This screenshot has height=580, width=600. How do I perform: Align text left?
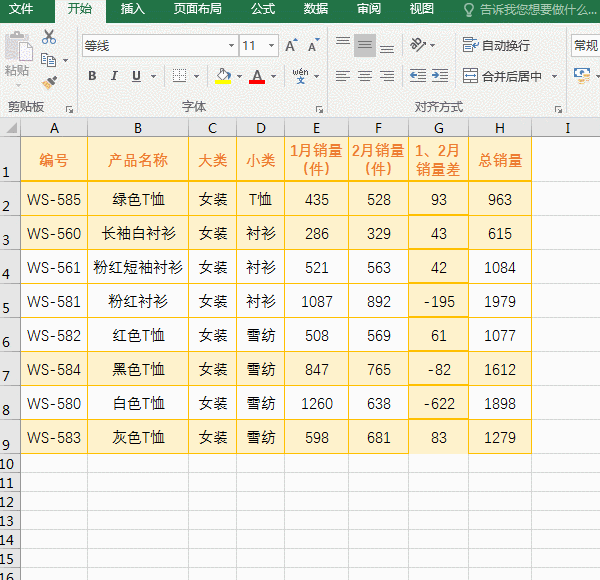[x=343, y=76]
